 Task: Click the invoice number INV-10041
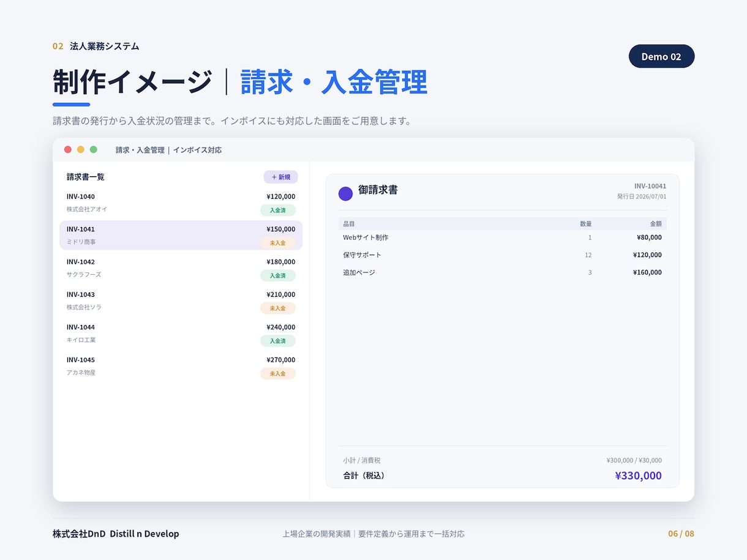pos(650,186)
